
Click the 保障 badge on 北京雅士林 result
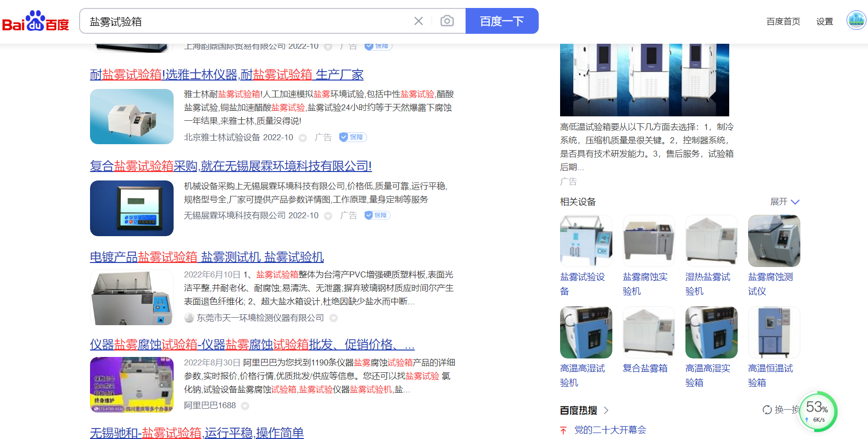(353, 137)
